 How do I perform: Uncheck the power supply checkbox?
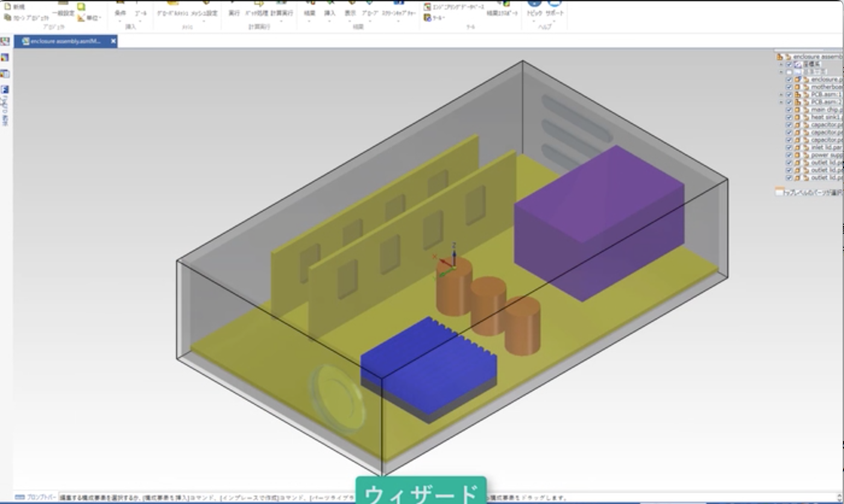[789, 155]
